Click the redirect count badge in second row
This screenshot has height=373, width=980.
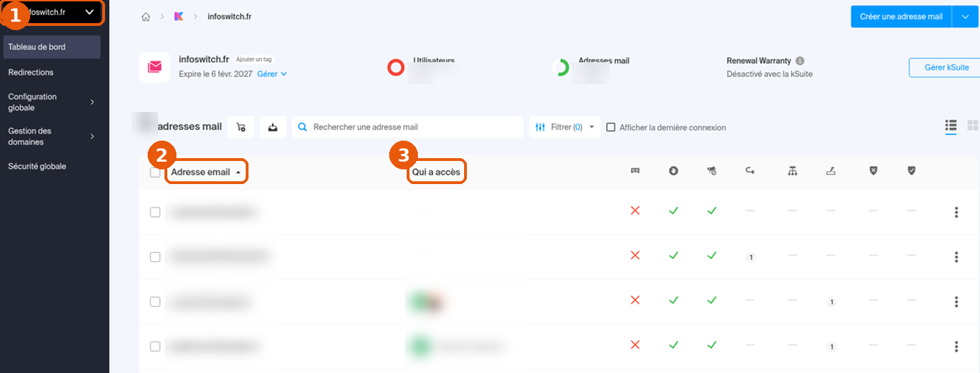(750, 258)
